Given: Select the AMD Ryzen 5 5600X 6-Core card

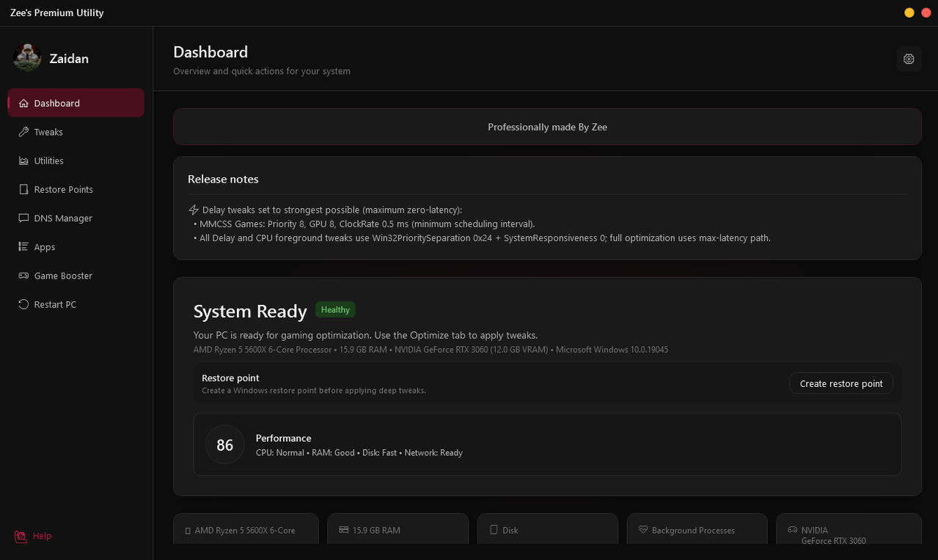Looking at the screenshot, I should pos(246,528).
